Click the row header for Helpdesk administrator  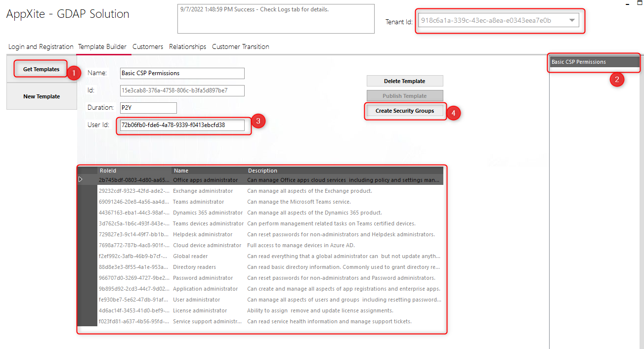pos(87,234)
